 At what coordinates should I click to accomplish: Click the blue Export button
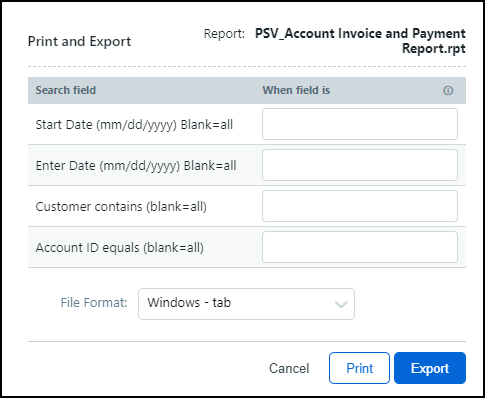430,368
